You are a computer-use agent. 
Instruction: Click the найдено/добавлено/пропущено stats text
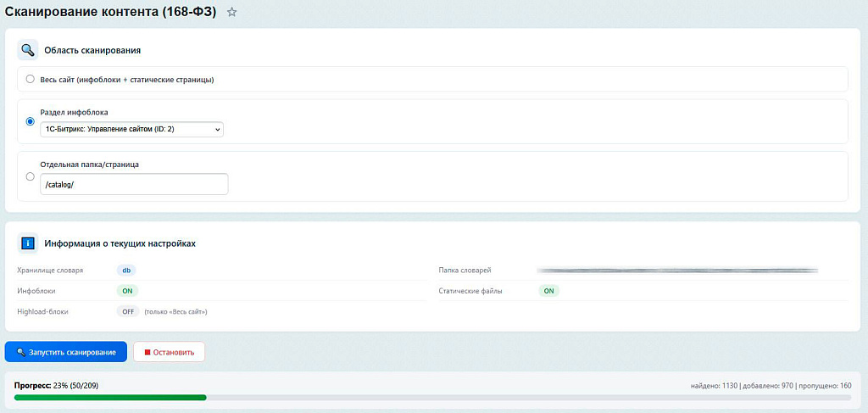[771, 386]
